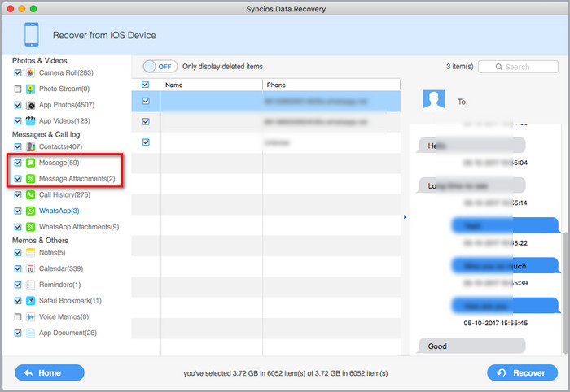This screenshot has height=392, width=570.
Task: Click the Contacts icon
Action: click(x=31, y=146)
